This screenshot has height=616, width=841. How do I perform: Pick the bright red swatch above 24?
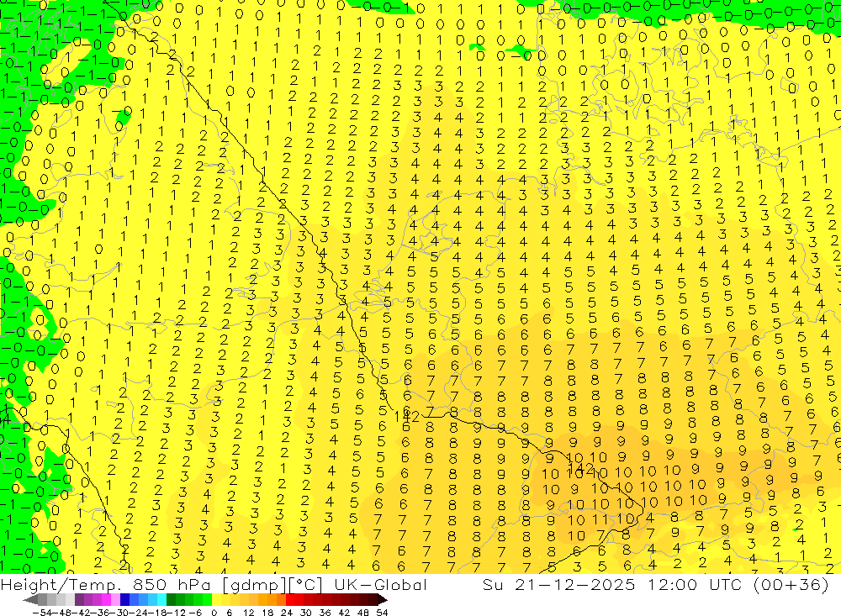290,600
